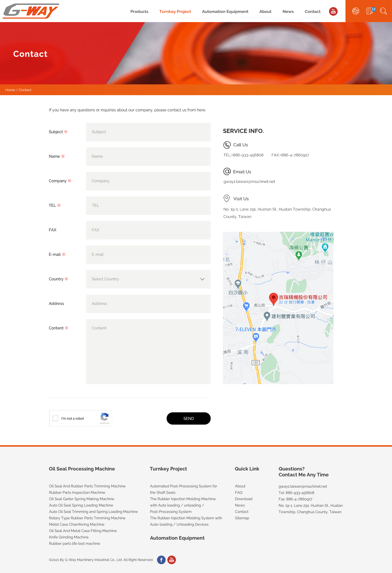
Task: Click the footer email gway1.taiwan@msa.hinet.net
Action: [x=303, y=486]
